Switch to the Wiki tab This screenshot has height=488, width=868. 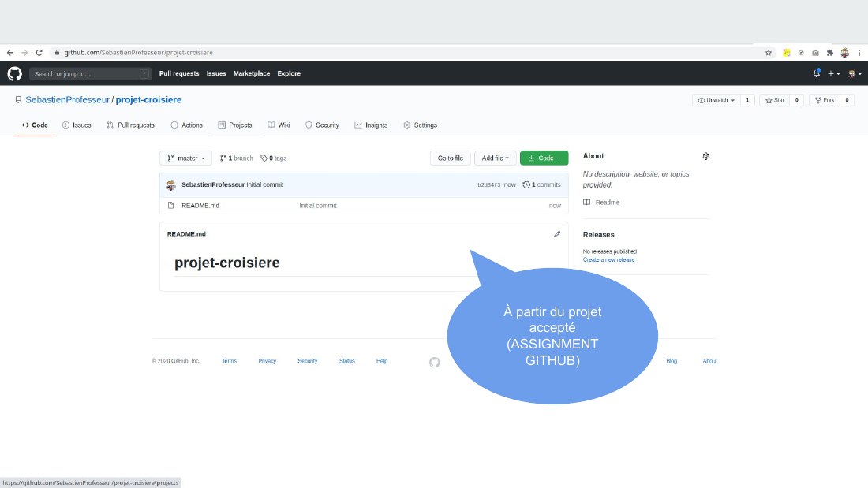click(x=279, y=125)
